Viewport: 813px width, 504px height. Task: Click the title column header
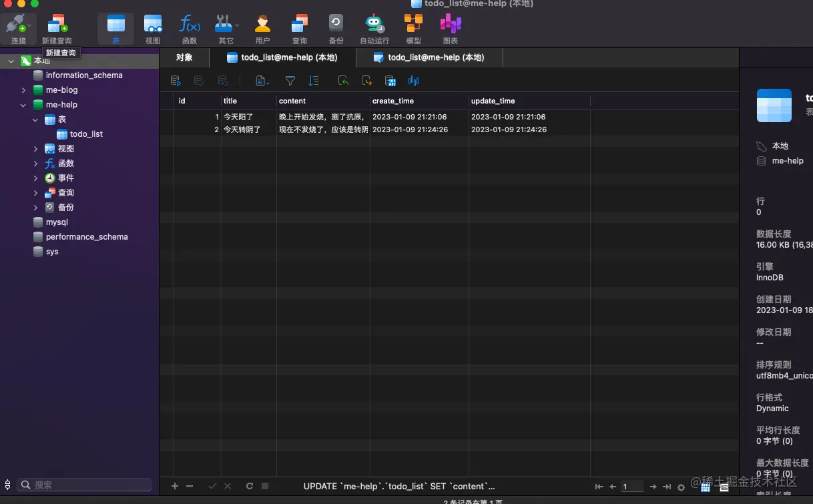pos(249,101)
